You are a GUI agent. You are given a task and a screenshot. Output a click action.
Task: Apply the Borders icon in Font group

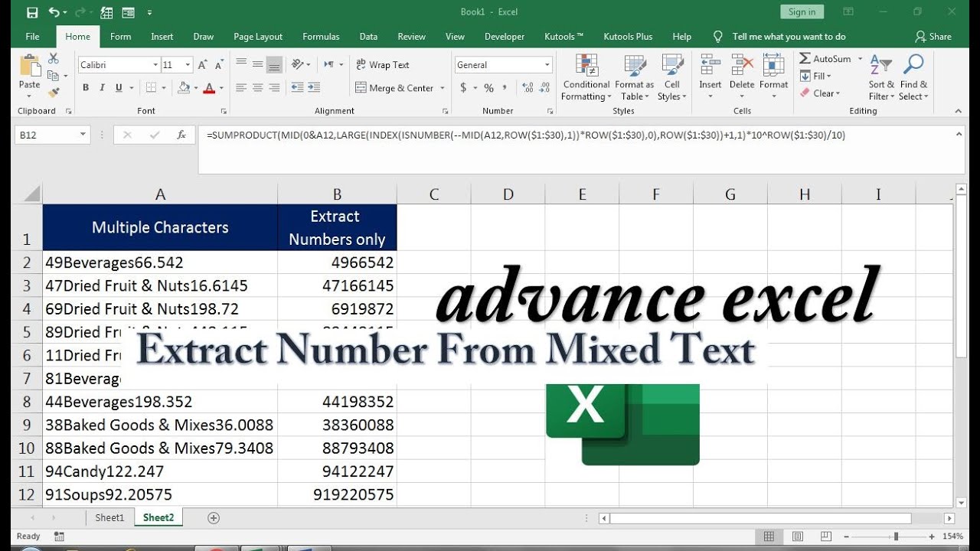coord(151,88)
